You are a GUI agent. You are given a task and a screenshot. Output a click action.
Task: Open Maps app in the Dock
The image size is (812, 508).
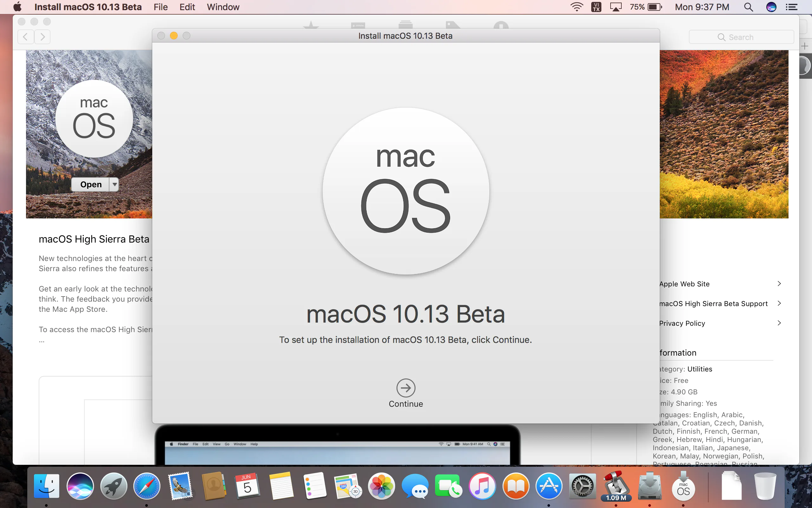tap(348, 486)
